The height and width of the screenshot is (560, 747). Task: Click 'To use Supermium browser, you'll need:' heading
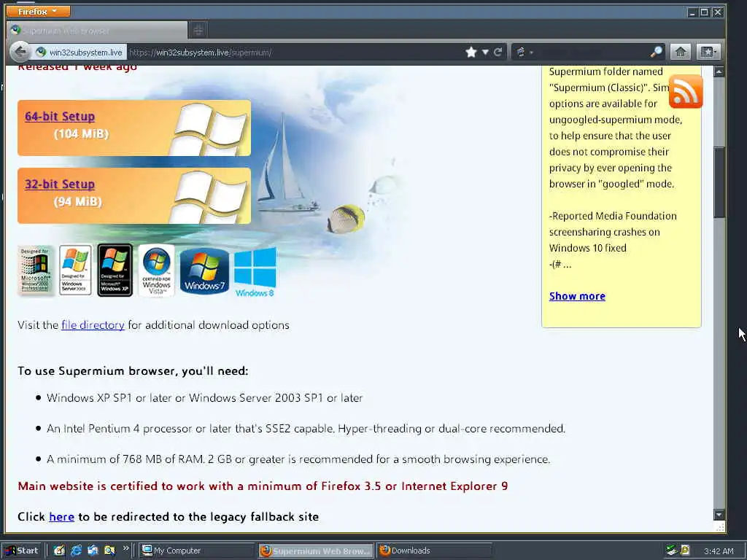pos(133,371)
